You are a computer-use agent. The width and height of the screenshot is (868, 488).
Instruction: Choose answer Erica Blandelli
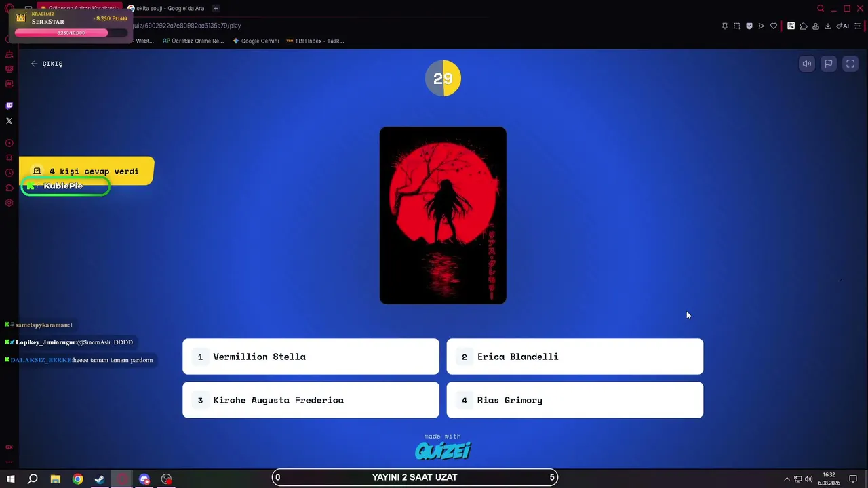[575, 357]
